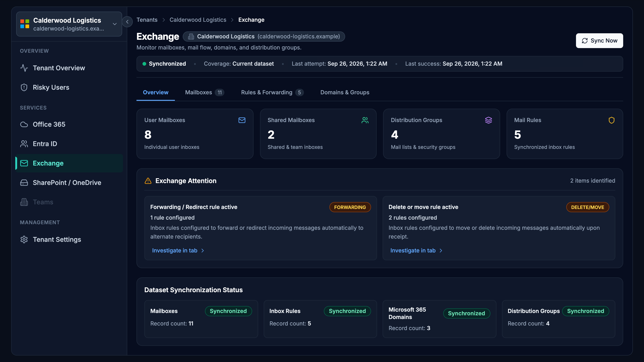Click the User Mailboxes envelope icon
This screenshot has height=362, width=644.
click(x=242, y=120)
